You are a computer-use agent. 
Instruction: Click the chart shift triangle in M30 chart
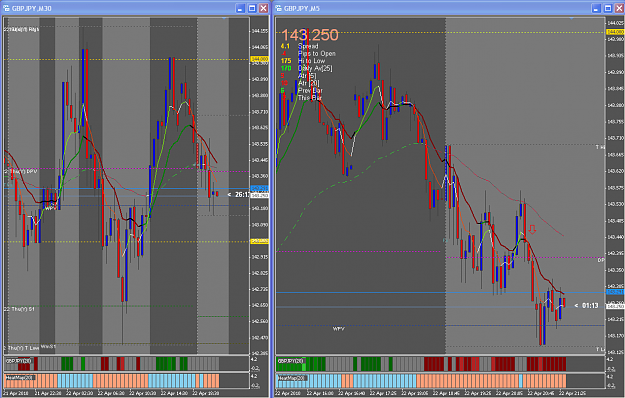coord(224,18)
